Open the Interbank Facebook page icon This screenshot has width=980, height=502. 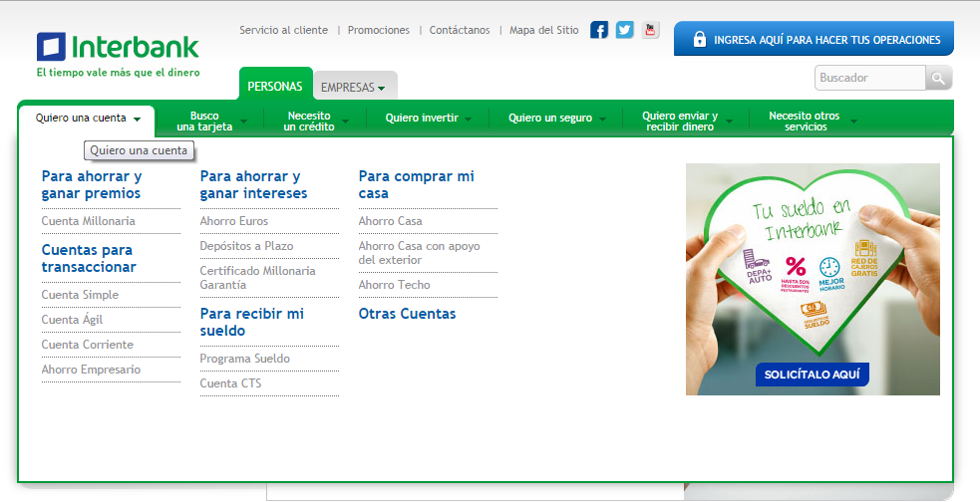point(599,29)
